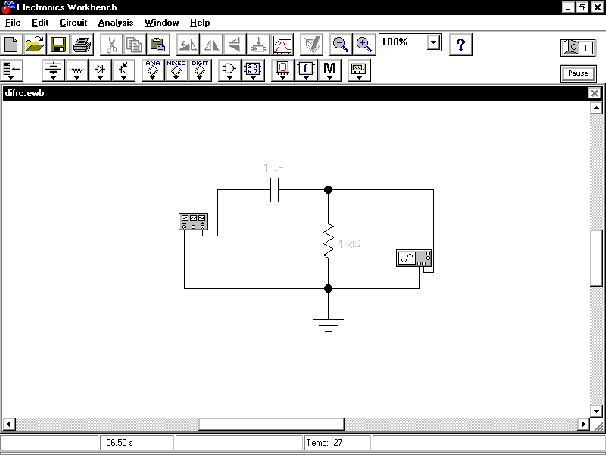Open component properties

click(x=312, y=44)
